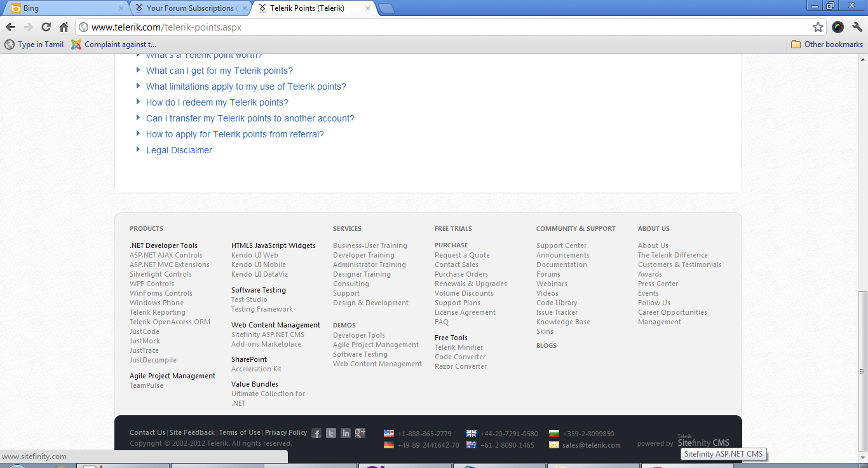The height and width of the screenshot is (468, 868).
Task: Click the German flag phone icon
Action: click(389, 445)
